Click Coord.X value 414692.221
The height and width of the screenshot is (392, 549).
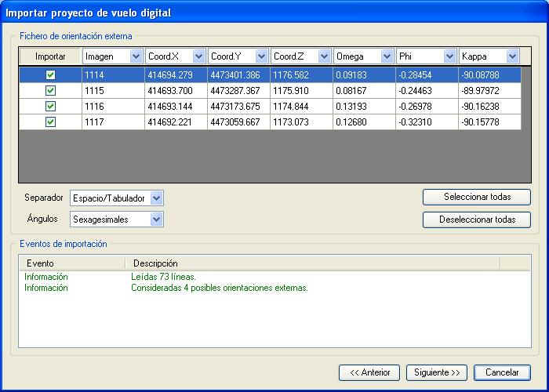tap(176, 122)
